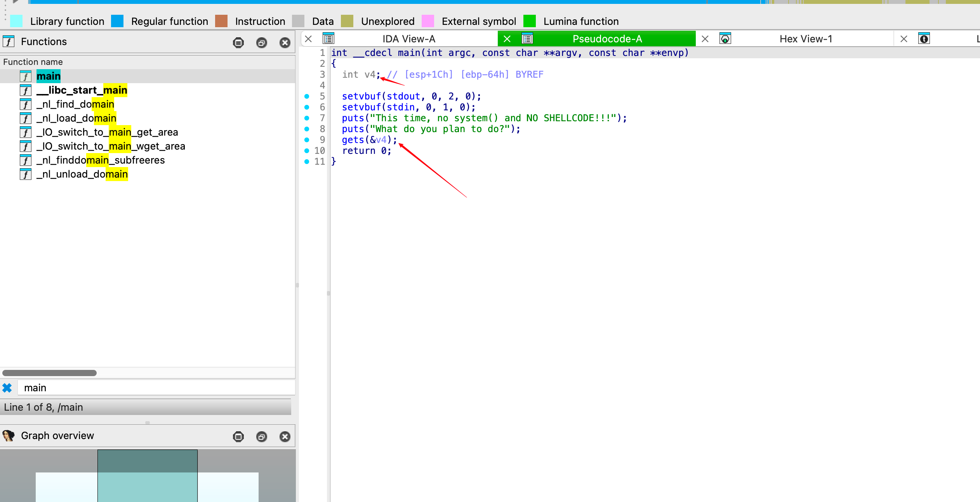Close the Hex View-1 tab

[x=705, y=39]
